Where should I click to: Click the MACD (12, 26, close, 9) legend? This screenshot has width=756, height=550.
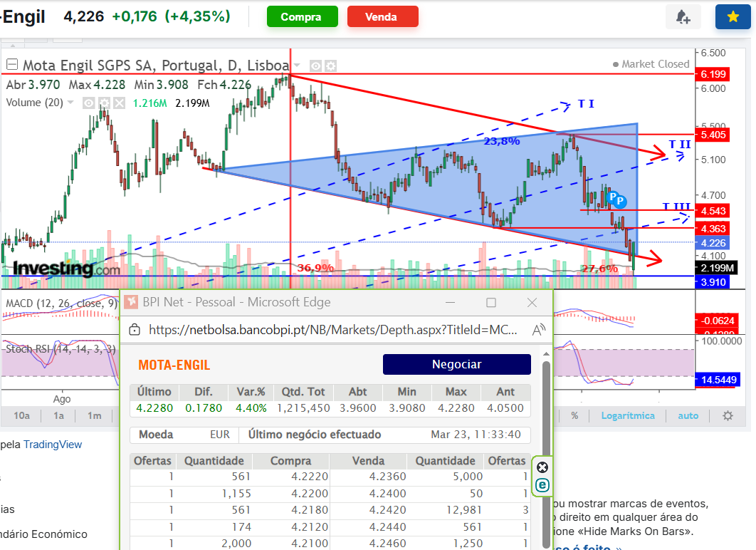pos(61,303)
